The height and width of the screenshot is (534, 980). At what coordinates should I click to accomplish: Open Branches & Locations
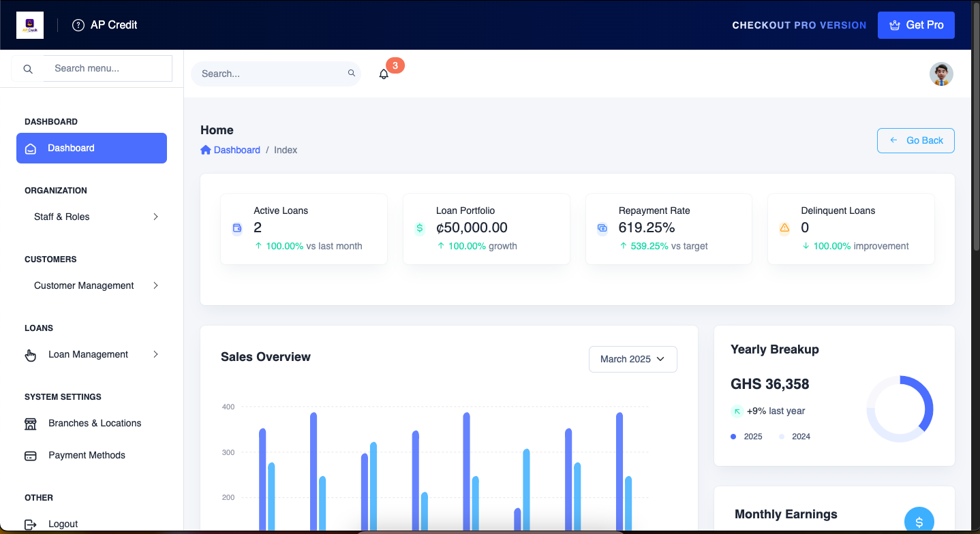[x=91, y=423]
